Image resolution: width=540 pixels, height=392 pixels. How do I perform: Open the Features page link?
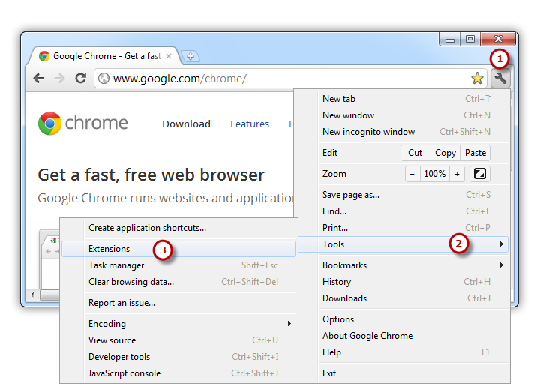point(250,124)
